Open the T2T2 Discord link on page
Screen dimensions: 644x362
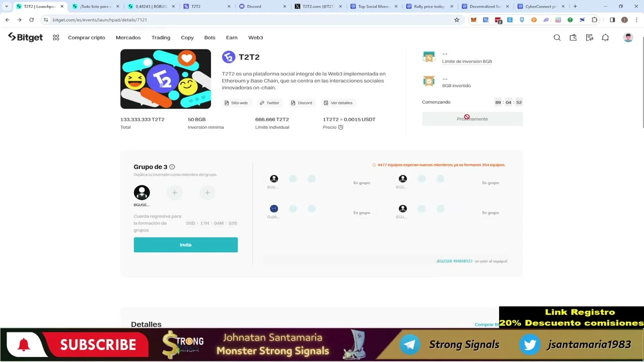(301, 103)
